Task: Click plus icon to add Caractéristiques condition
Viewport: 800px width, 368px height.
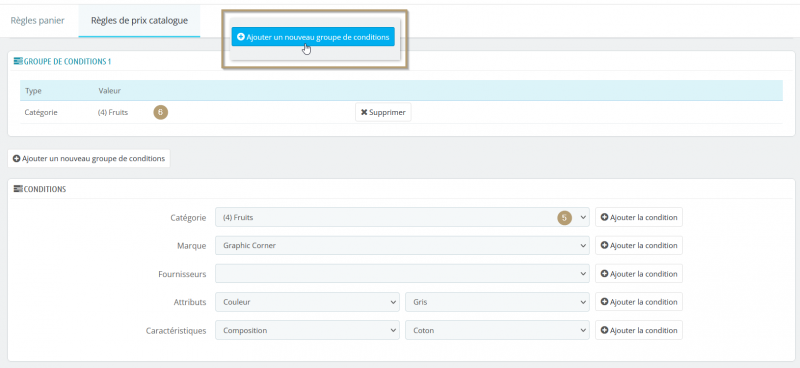Action: [605, 330]
